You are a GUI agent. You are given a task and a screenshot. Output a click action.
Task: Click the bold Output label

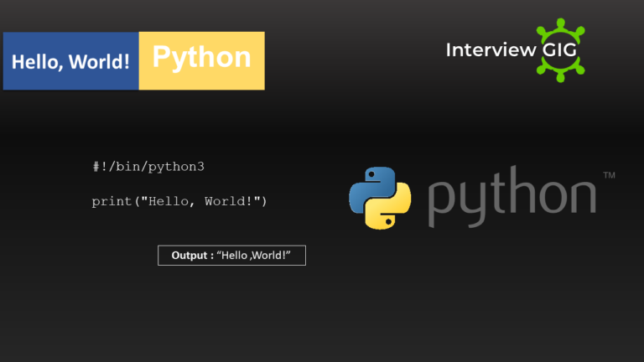pyautogui.click(x=191, y=255)
